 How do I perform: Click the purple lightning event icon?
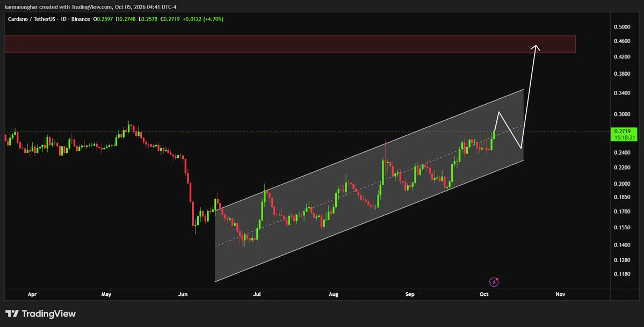[494, 282]
